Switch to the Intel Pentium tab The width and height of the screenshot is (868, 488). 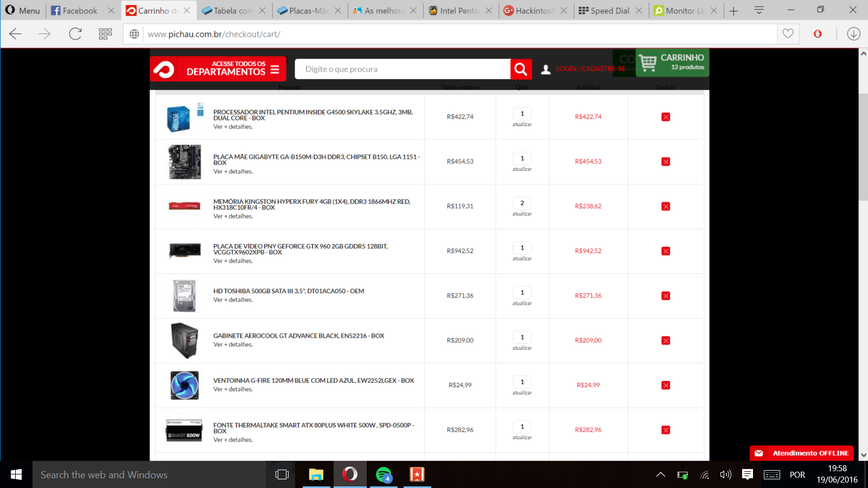[459, 10]
